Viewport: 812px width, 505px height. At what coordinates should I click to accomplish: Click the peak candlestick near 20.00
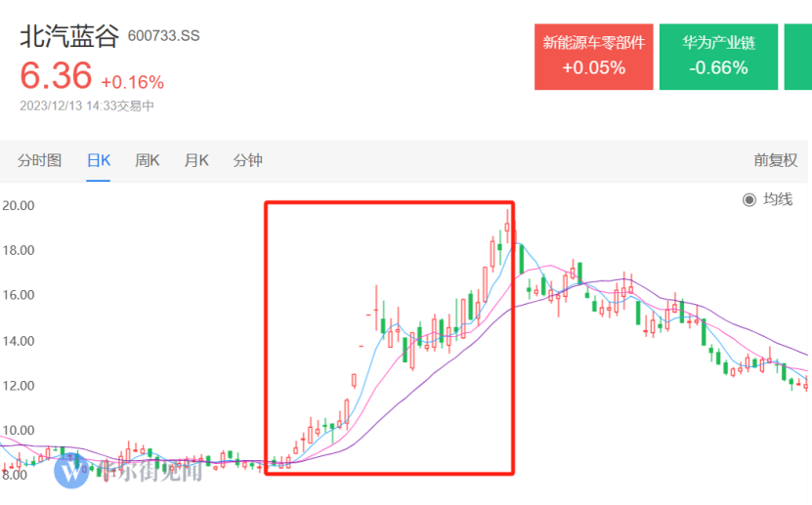[507, 226]
